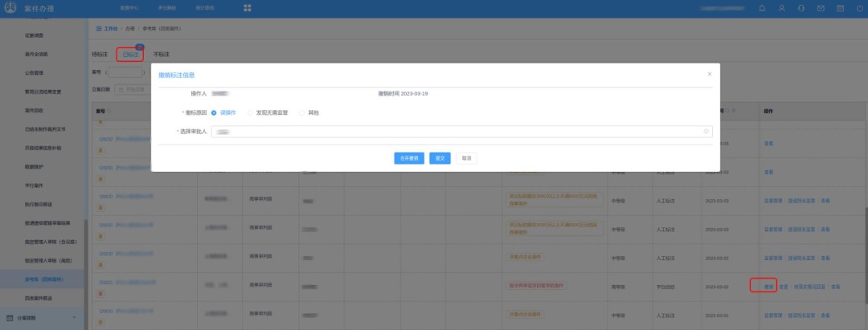Click the 取消 button in dialog
The height and width of the screenshot is (330, 868).
pyautogui.click(x=466, y=158)
